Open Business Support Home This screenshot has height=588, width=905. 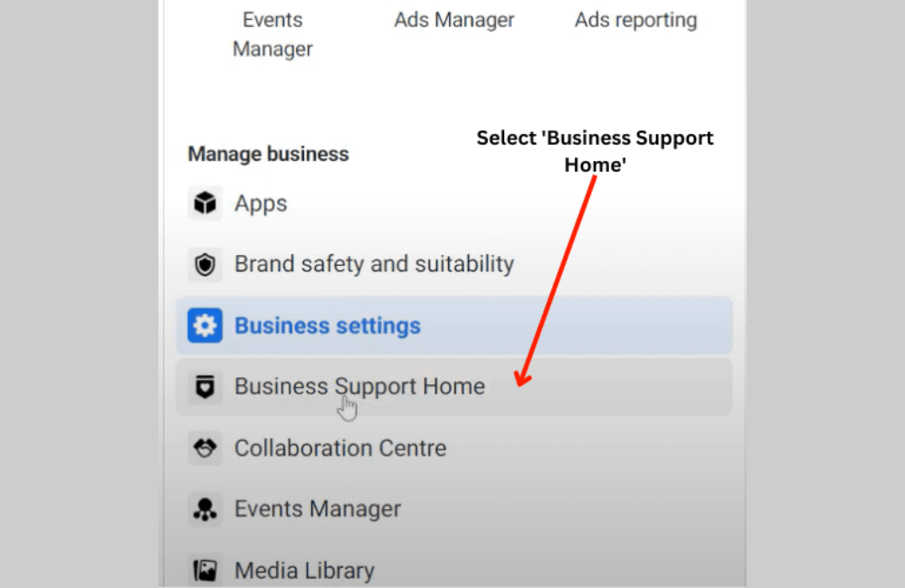tap(359, 386)
